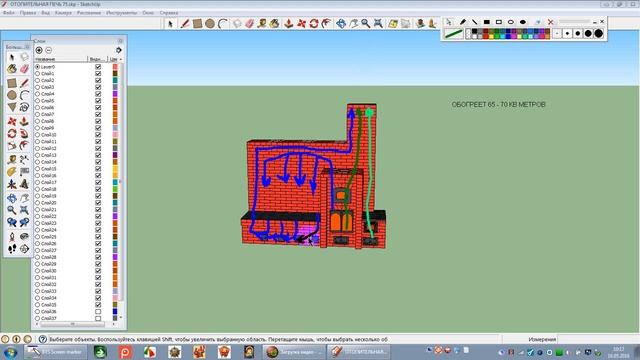Toggle visibility checkbox for Layer0
The width and height of the screenshot is (640, 360).
(98, 67)
